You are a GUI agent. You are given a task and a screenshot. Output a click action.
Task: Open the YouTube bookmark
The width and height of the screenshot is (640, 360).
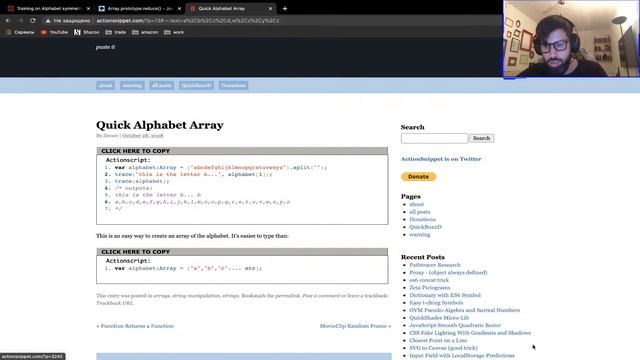(x=54, y=32)
